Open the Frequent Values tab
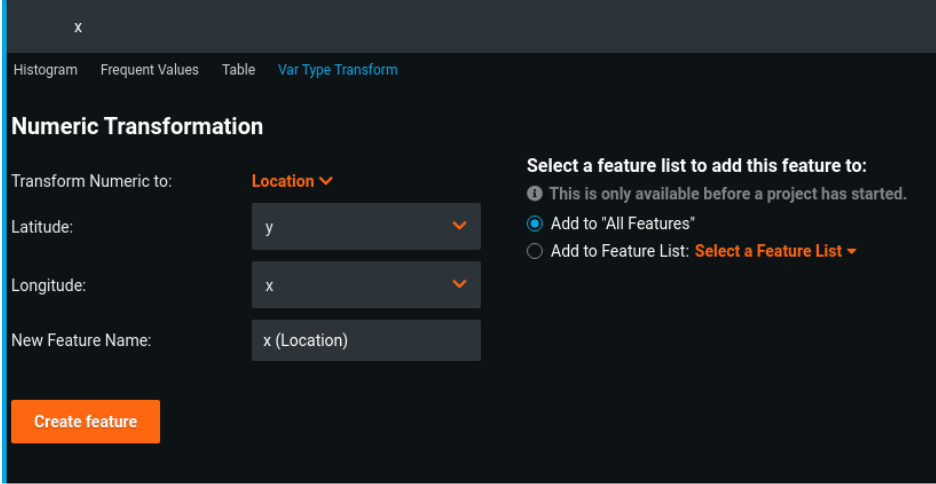 tap(149, 70)
